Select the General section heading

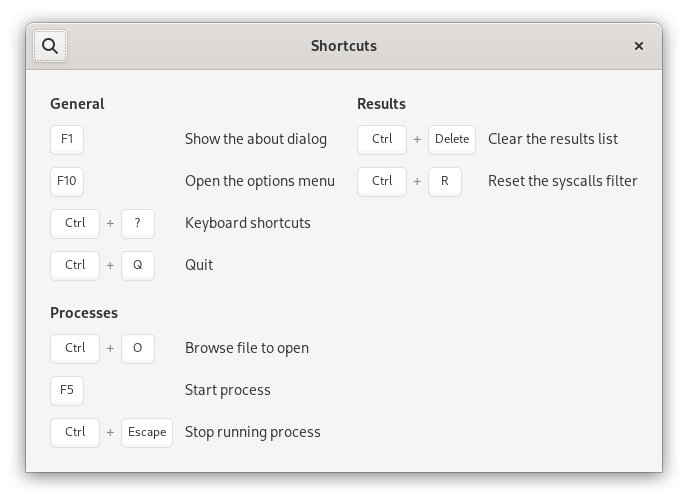[77, 104]
